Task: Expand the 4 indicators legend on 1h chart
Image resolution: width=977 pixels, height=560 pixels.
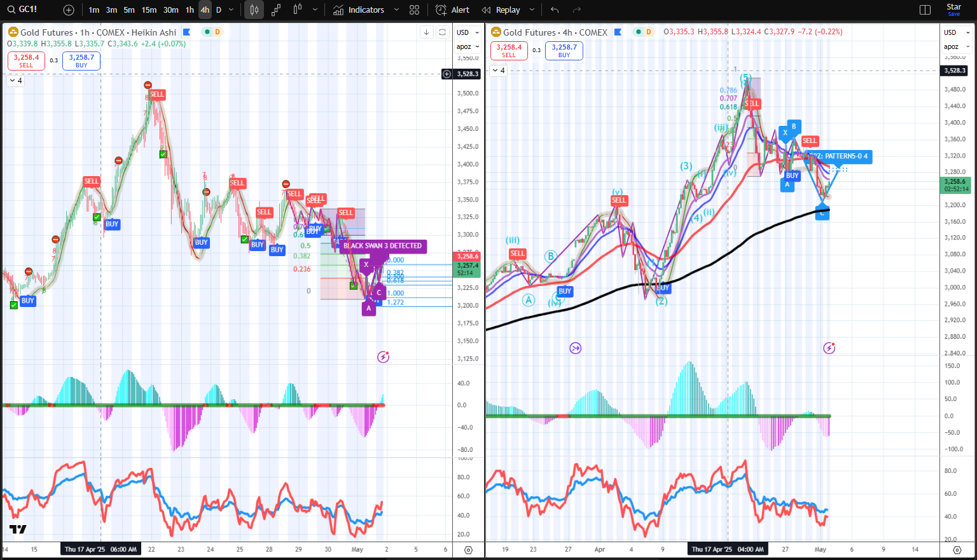Action: pyautogui.click(x=15, y=81)
